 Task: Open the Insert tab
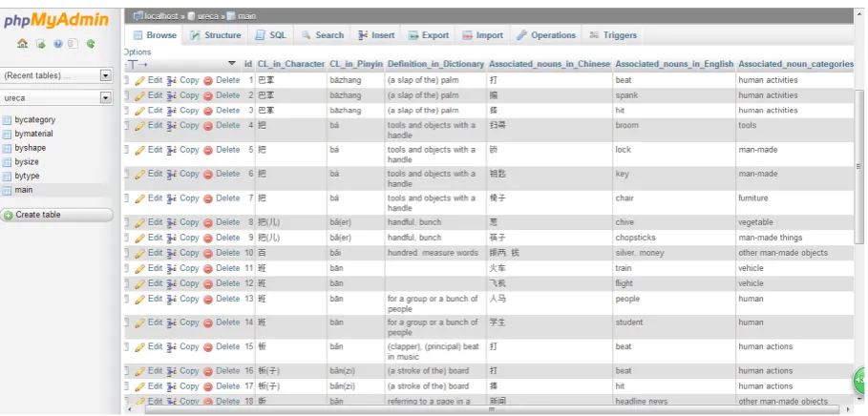point(376,35)
